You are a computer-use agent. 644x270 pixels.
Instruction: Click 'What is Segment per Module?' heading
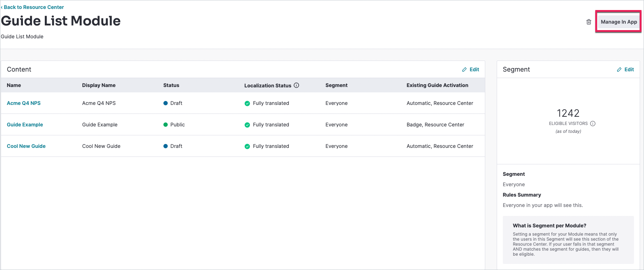[x=549, y=226]
